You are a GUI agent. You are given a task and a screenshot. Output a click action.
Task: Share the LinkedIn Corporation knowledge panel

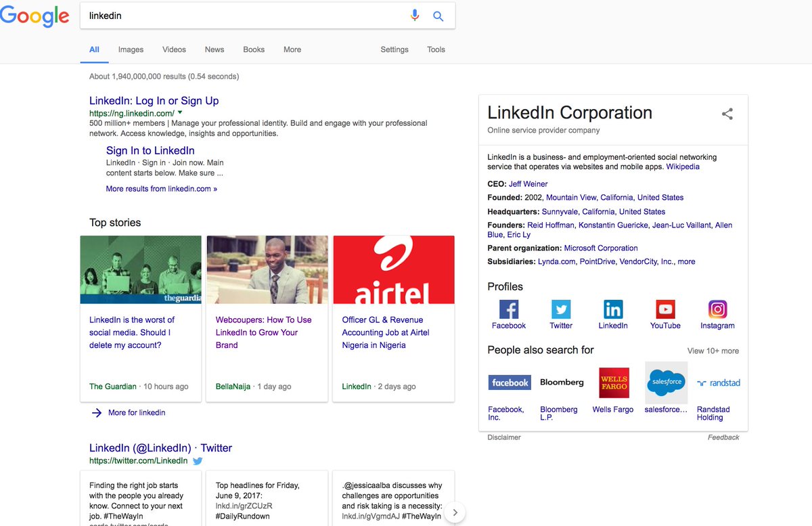(727, 114)
